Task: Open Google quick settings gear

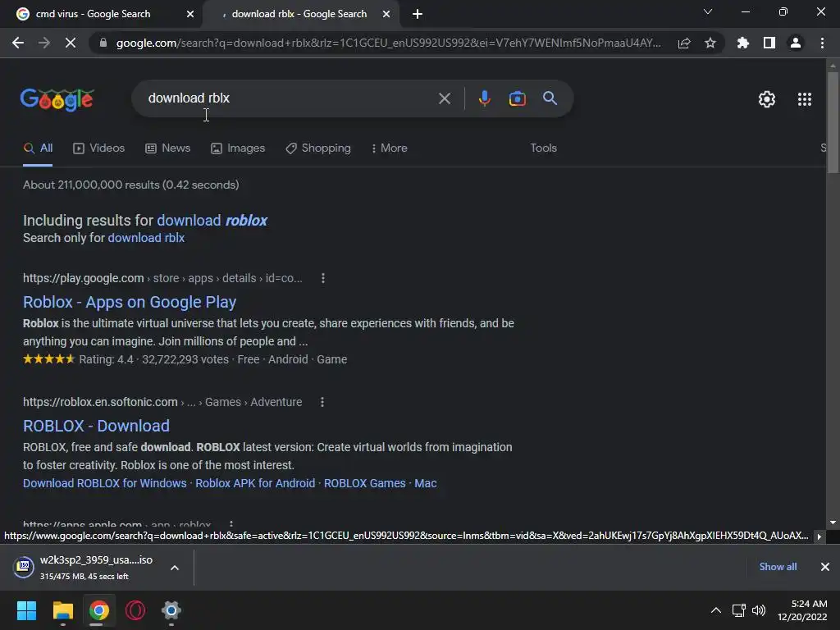Action: click(767, 99)
